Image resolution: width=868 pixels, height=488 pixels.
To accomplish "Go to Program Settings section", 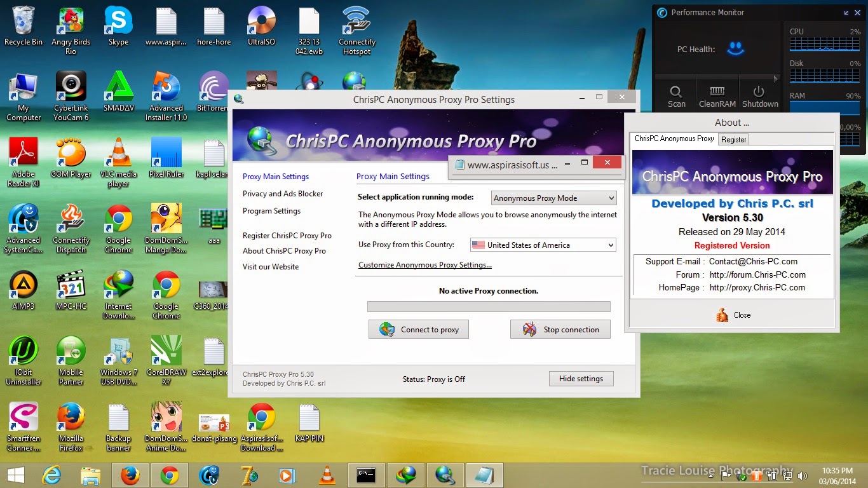I will coord(271,211).
